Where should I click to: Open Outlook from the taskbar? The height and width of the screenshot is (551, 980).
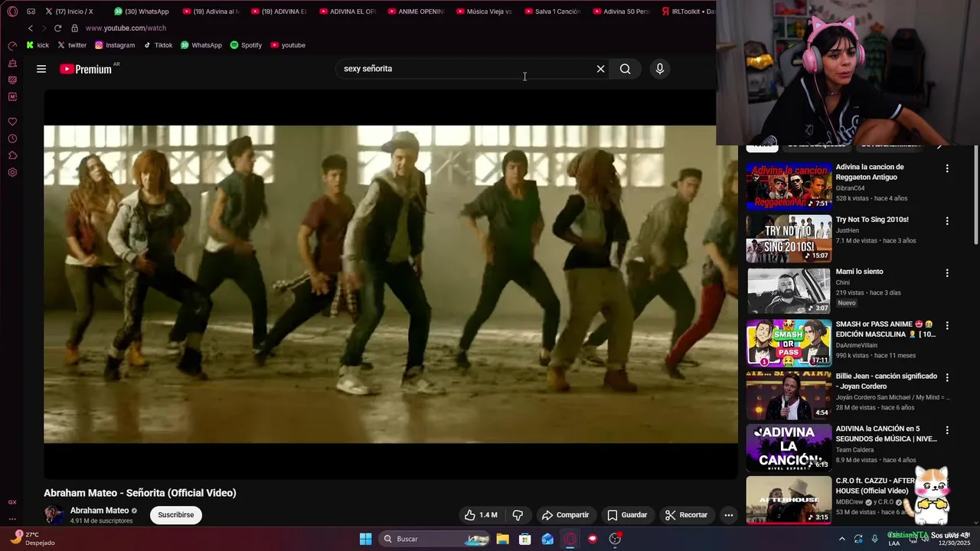pos(547,539)
